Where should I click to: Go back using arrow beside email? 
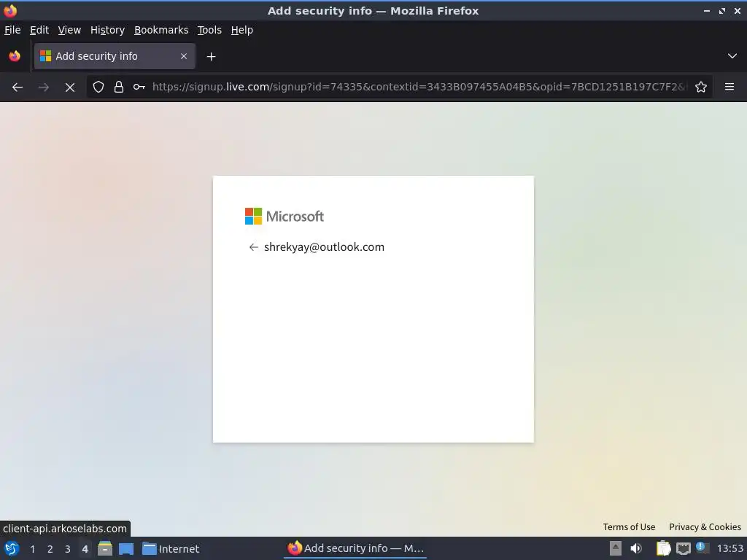coord(253,246)
